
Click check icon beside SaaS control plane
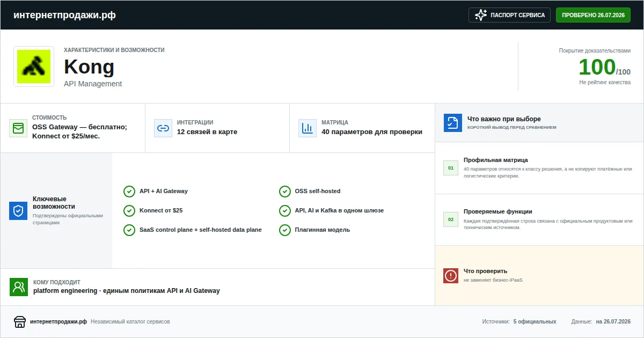(x=129, y=230)
